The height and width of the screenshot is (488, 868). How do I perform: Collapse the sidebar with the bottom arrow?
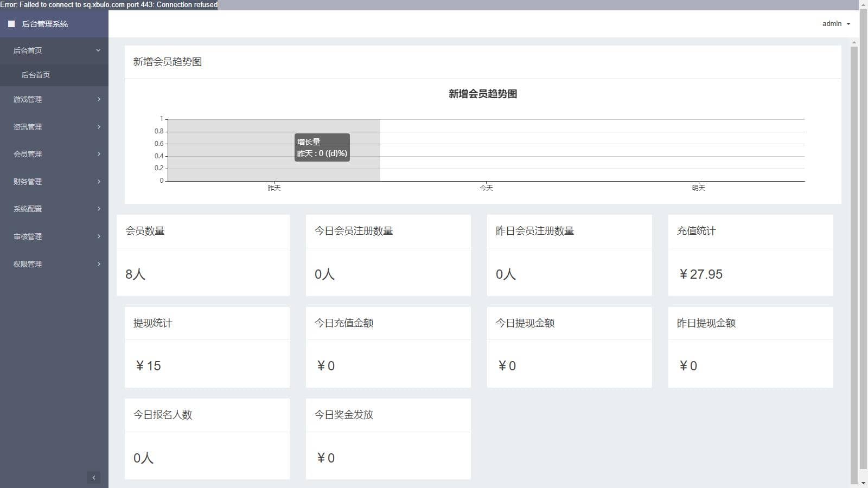tap(93, 478)
